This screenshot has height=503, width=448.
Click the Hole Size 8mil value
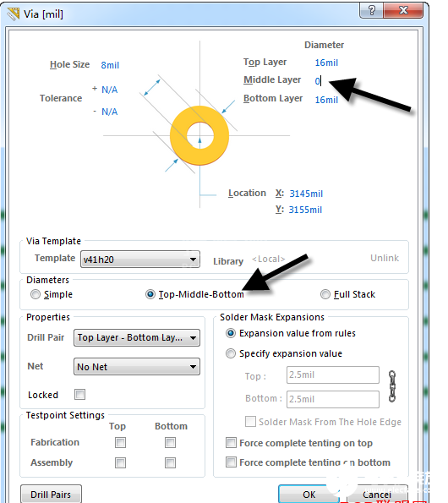pyautogui.click(x=110, y=65)
